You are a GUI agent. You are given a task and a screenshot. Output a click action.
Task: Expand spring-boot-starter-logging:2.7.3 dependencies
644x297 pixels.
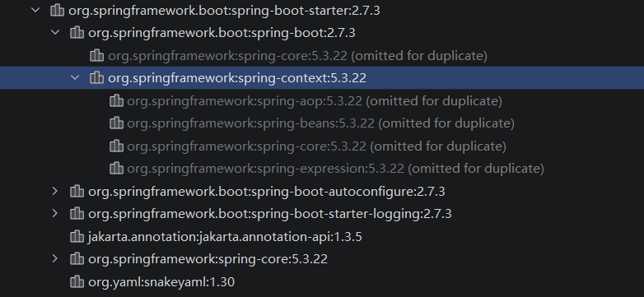click(55, 213)
